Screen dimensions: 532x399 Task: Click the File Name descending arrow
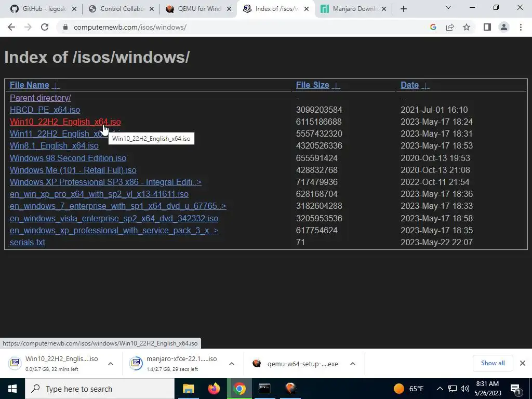click(x=56, y=86)
